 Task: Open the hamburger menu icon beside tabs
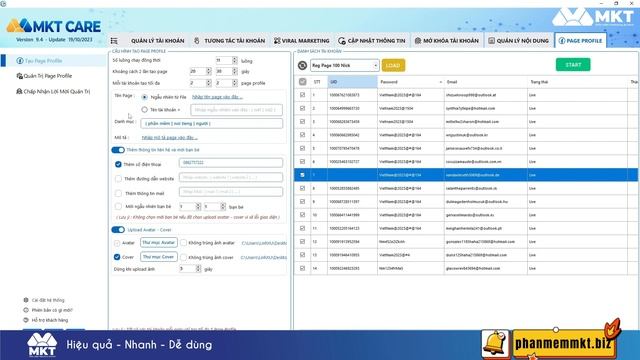pyautogui.click(x=114, y=41)
